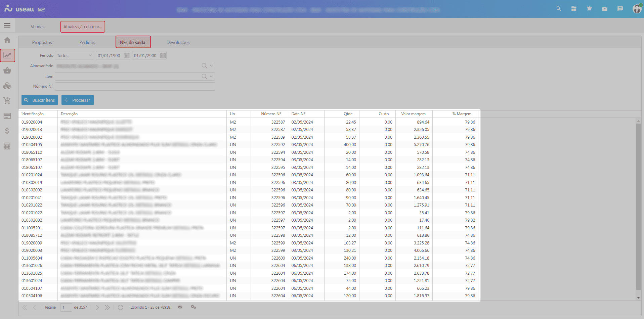Screen dimensions: 644x319
Task: Open the start date calendar picker
Action: pos(127,56)
